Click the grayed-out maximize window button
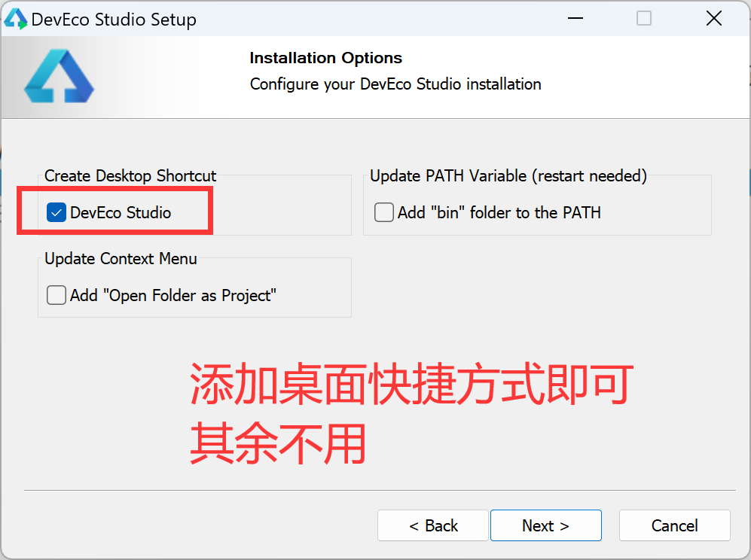Image resolution: width=751 pixels, height=560 pixels. coord(644,19)
